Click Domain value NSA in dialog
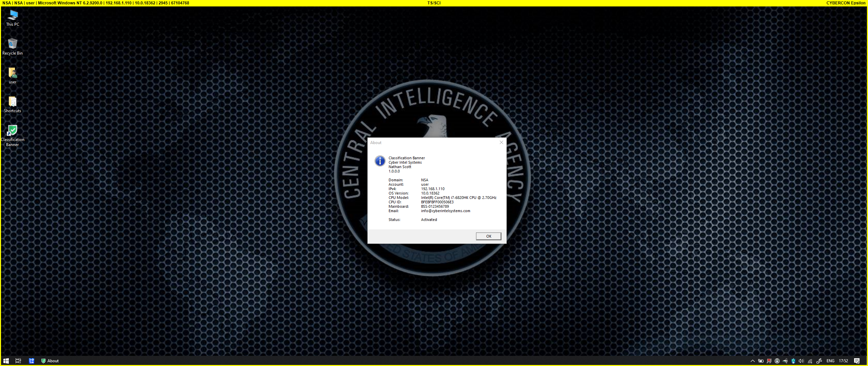 coord(425,180)
